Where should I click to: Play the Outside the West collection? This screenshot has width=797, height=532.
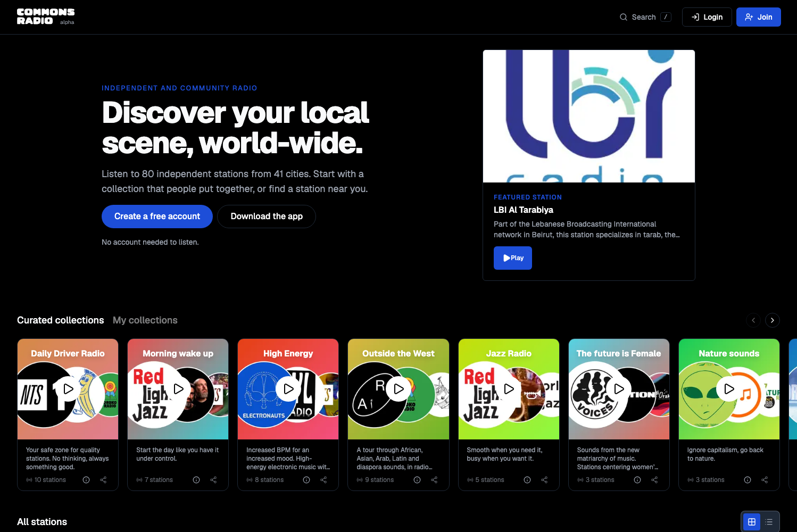[398, 389]
